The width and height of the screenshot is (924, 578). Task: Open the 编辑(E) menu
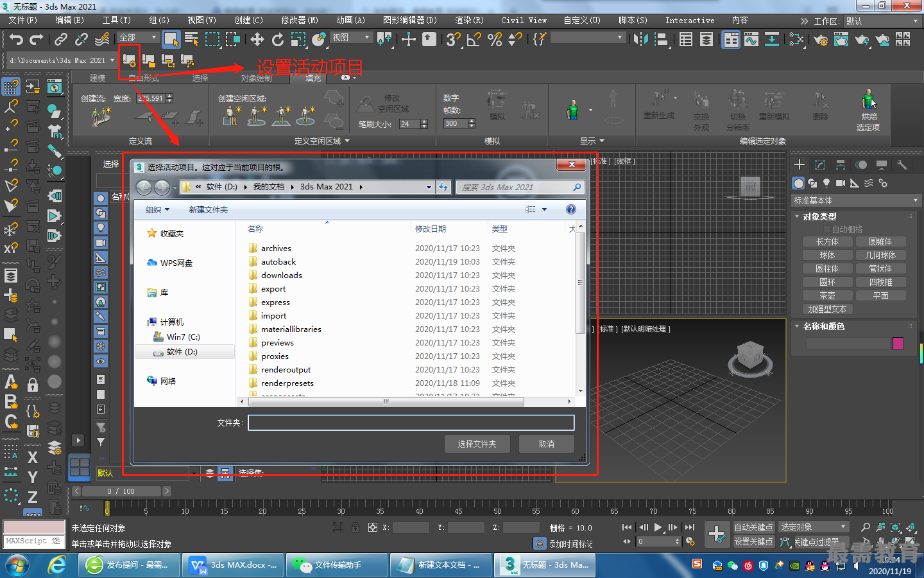click(x=69, y=21)
